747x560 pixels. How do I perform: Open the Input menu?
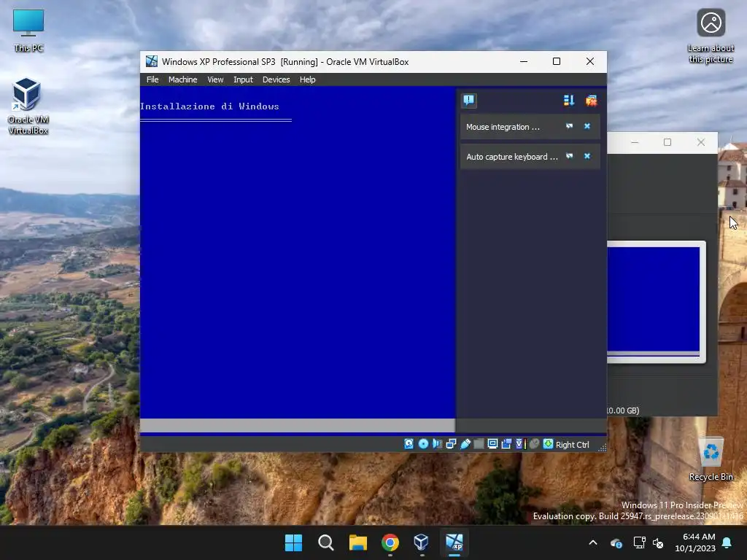click(243, 79)
